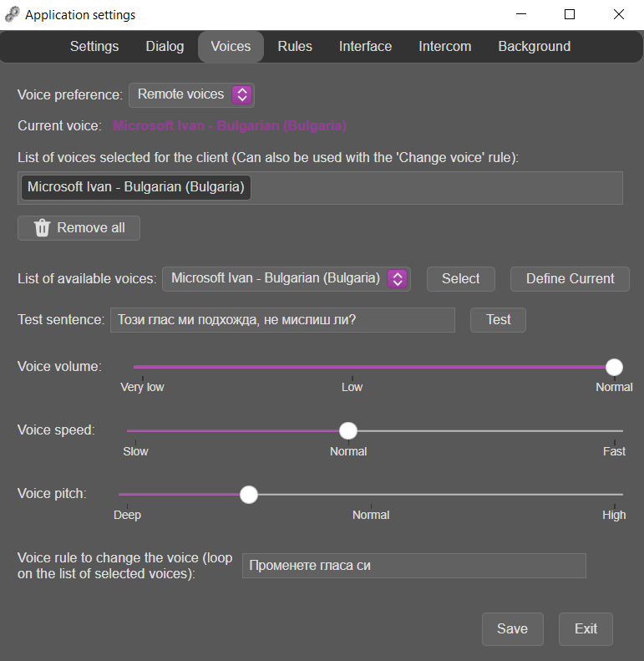The height and width of the screenshot is (661, 644).
Task: Click the Select voice button
Action: (x=461, y=279)
